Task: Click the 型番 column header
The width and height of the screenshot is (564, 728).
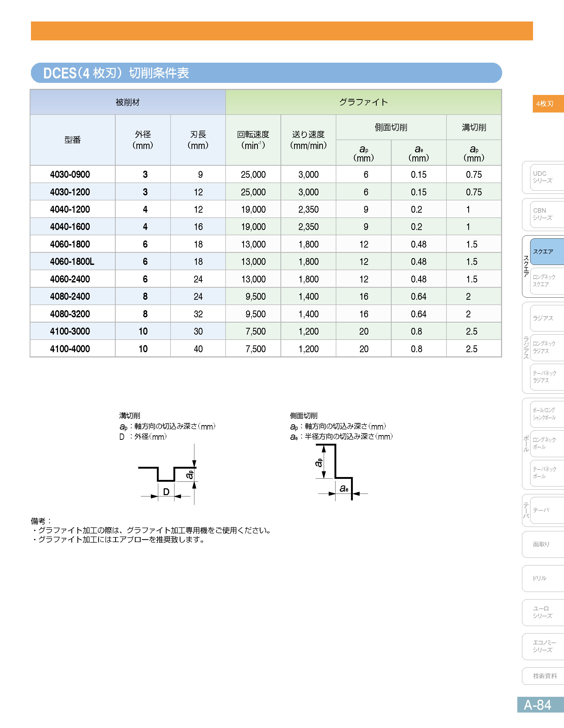Action: click(x=73, y=140)
